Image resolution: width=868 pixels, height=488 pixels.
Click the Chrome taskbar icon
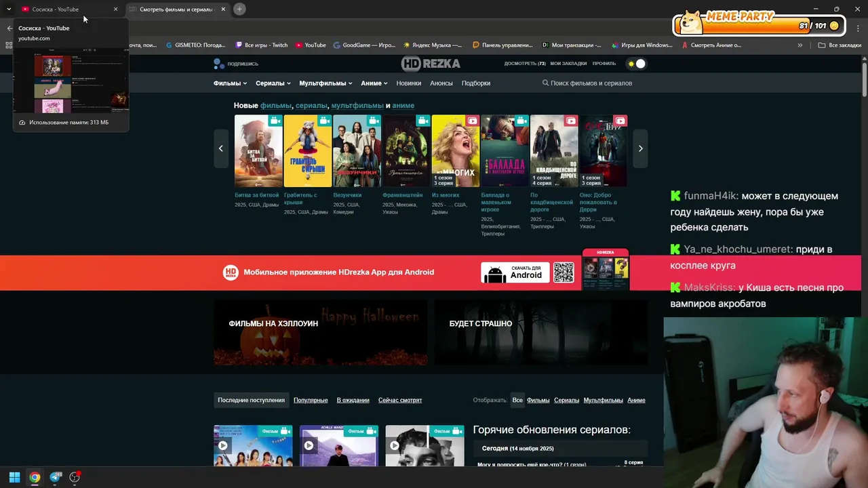[x=35, y=477]
